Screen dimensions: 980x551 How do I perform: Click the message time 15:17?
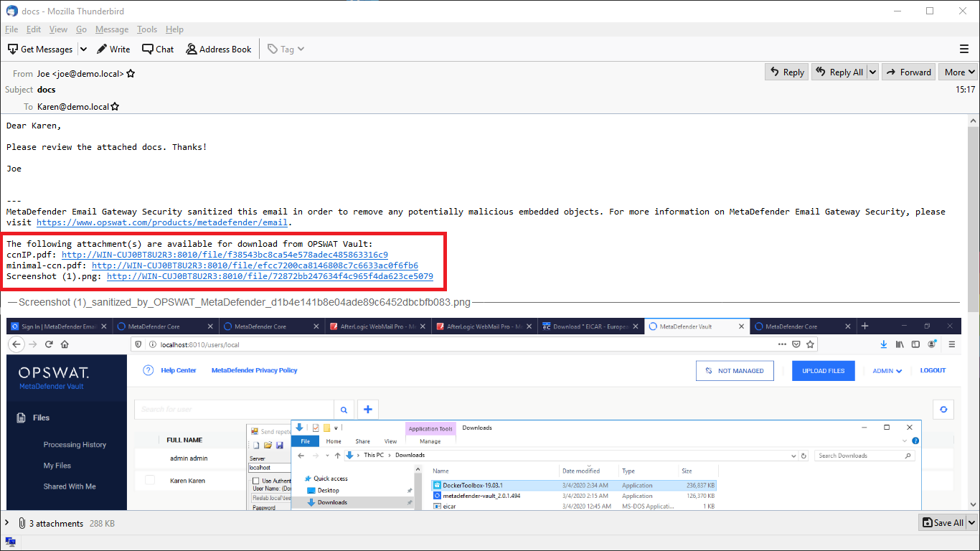(965, 90)
